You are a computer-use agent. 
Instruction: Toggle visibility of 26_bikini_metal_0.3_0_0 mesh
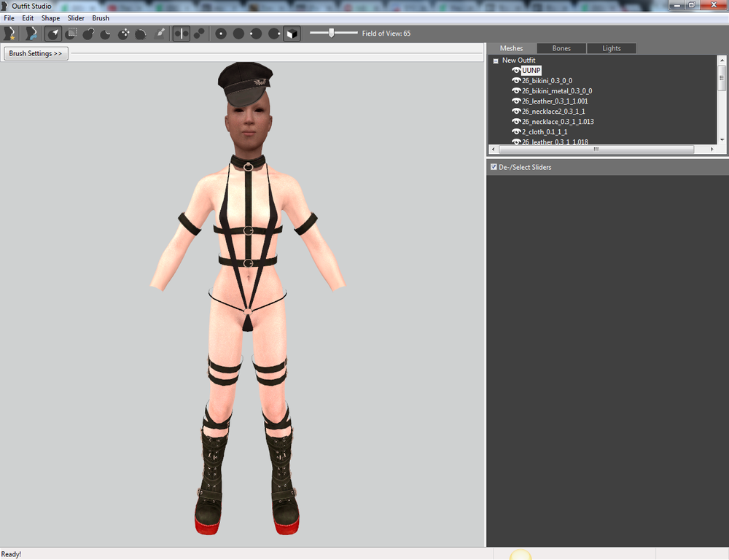(516, 91)
